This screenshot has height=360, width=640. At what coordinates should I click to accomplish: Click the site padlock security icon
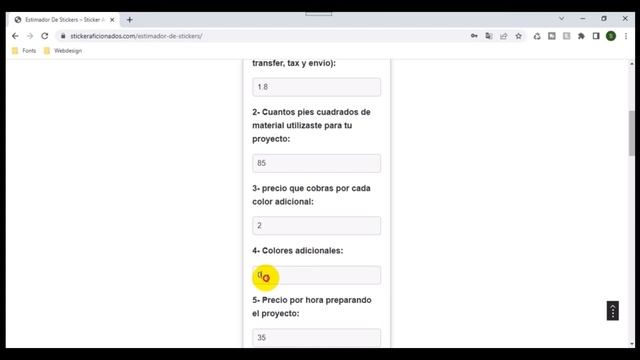coord(63,36)
